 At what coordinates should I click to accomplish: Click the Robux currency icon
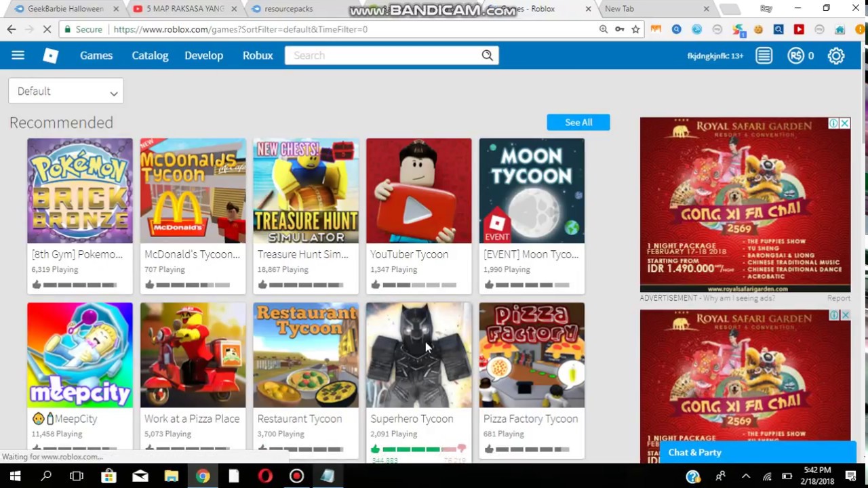[x=795, y=56]
